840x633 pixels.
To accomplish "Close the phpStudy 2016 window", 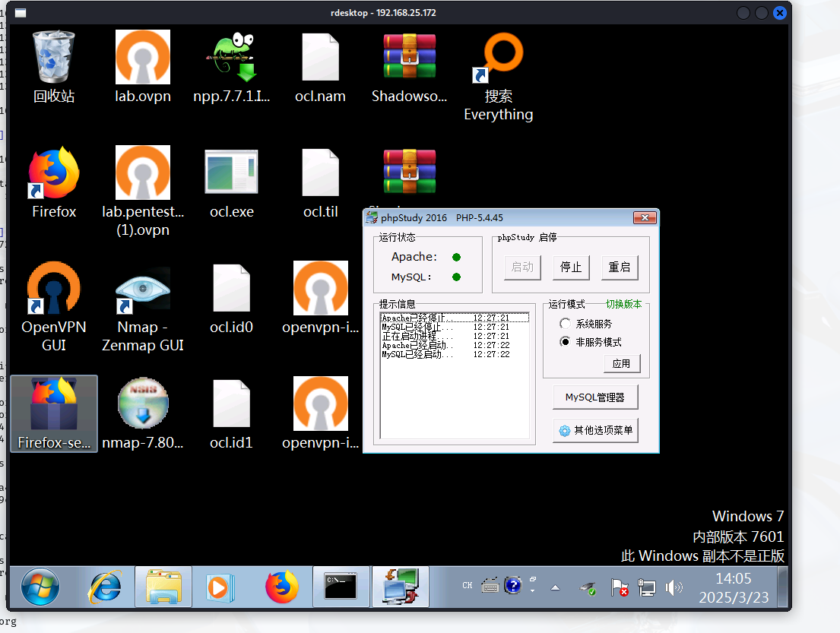I will [x=645, y=217].
